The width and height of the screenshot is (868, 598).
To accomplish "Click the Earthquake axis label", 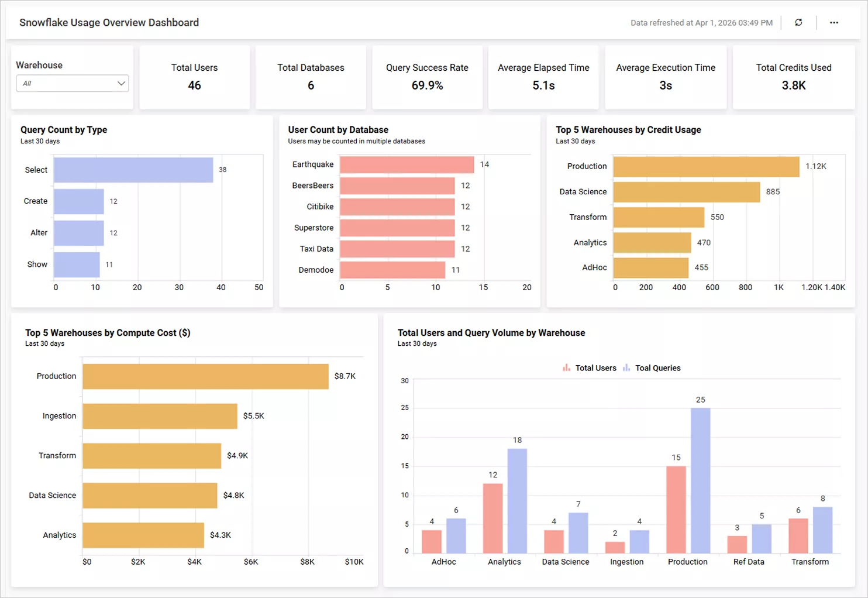I will coord(313,164).
